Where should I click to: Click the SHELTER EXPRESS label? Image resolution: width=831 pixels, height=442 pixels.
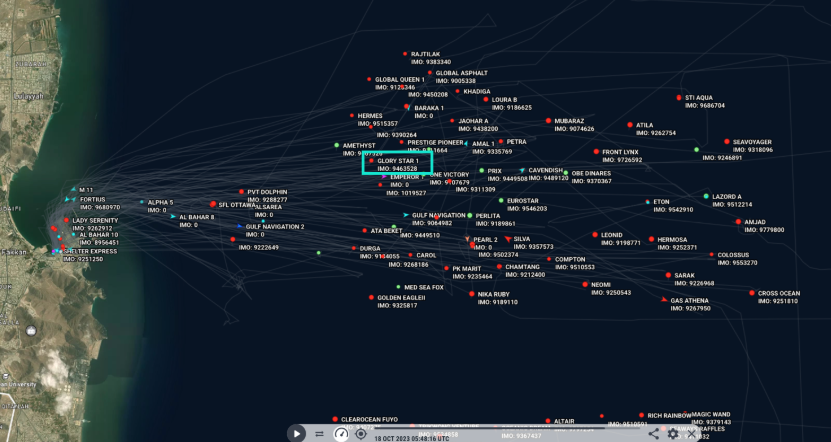pos(90,251)
